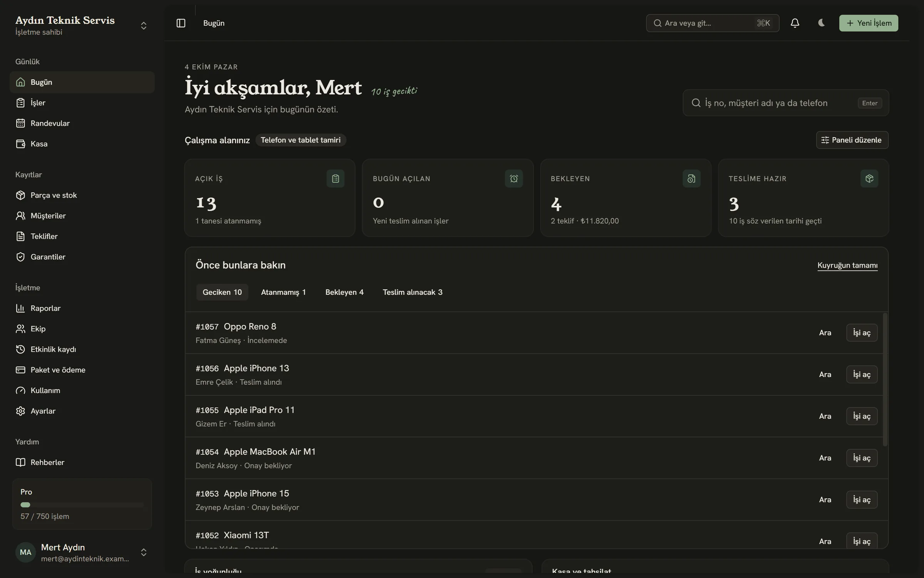
Task: Click the Bugün Açılan alarm clock icon
Action: tap(514, 178)
